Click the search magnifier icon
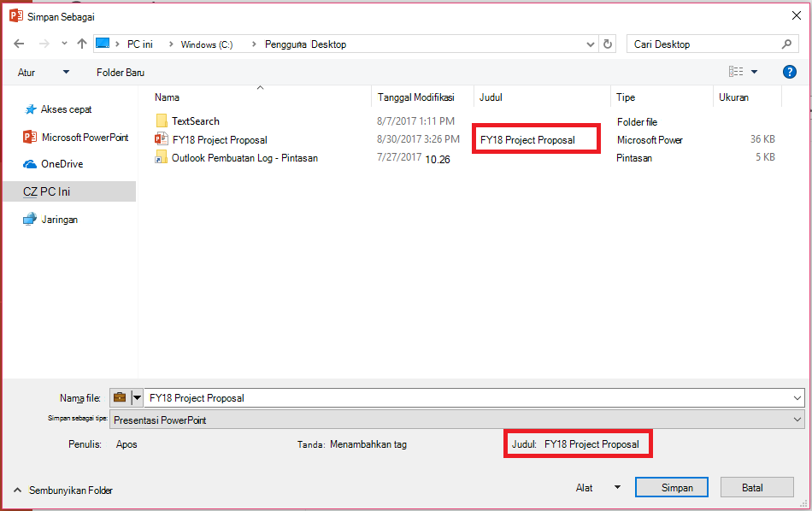The image size is (812, 511). coord(786,44)
